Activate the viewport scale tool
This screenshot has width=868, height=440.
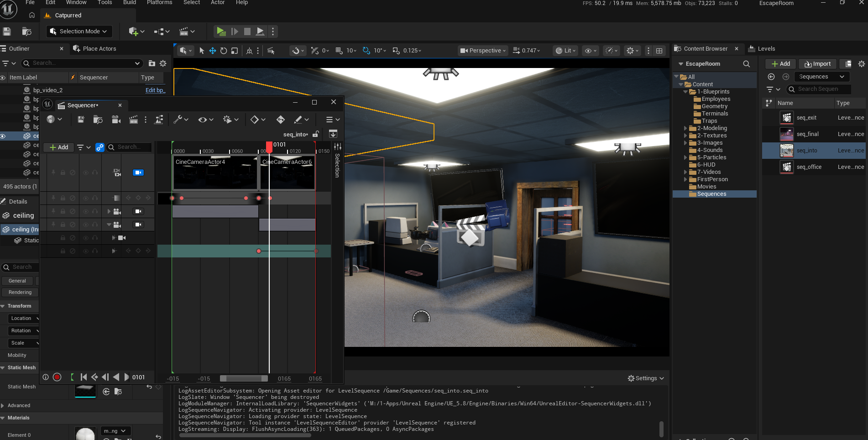[235, 51]
